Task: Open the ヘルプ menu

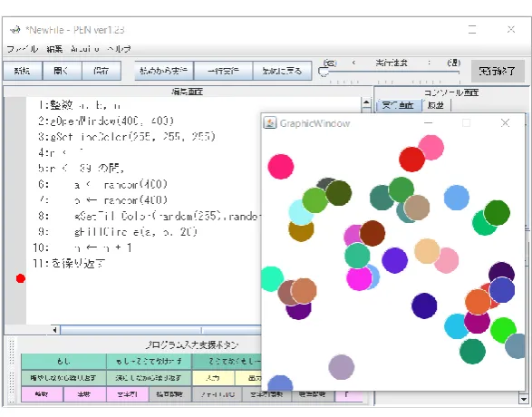Action: (x=119, y=49)
